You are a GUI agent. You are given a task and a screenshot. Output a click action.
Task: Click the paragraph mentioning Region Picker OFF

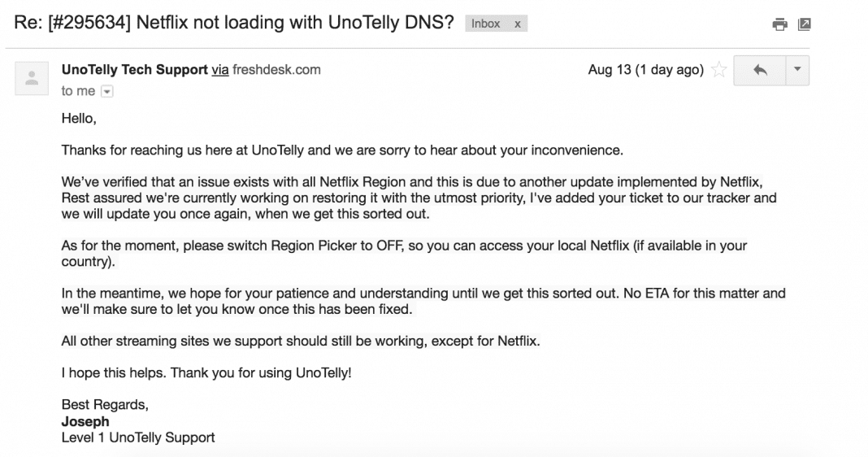(404, 254)
